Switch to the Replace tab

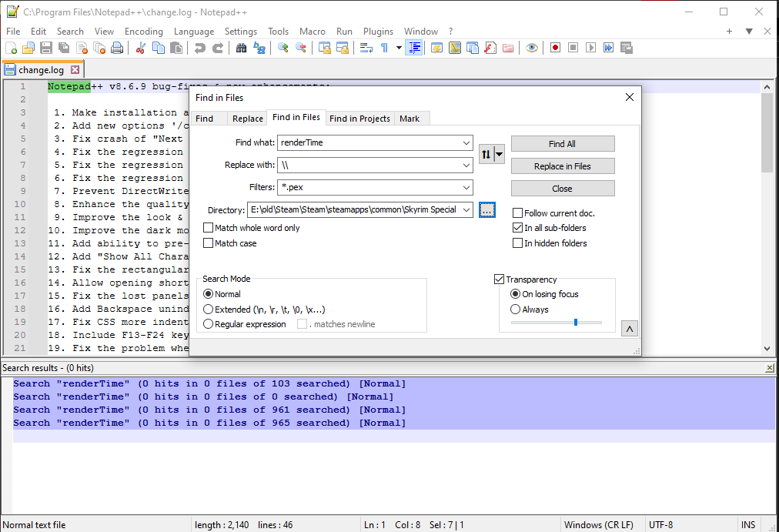coord(247,119)
